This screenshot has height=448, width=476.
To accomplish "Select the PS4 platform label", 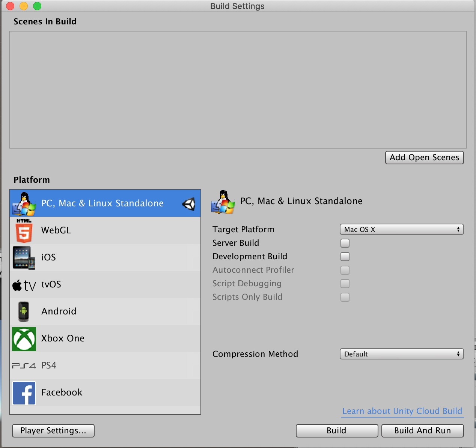I will pos(49,365).
